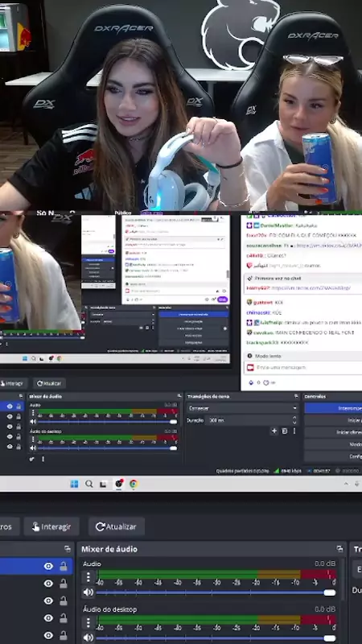
Task: Adjust Áudio volume slider in nested OBS mixer
Action: tap(107, 421)
